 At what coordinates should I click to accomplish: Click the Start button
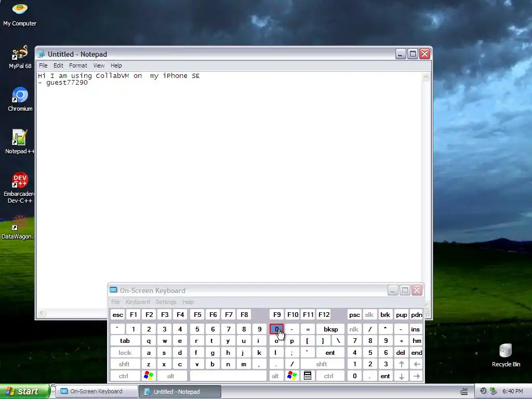pos(24,391)
